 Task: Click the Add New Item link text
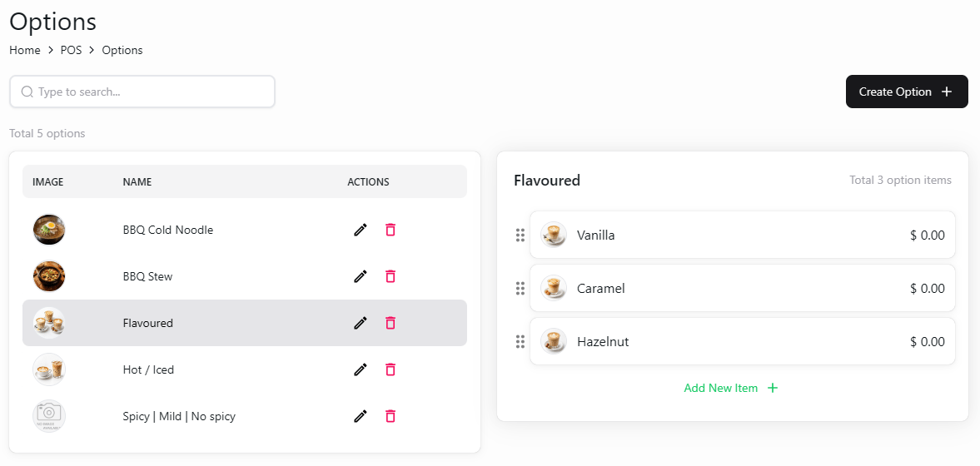tap(720, 388)
